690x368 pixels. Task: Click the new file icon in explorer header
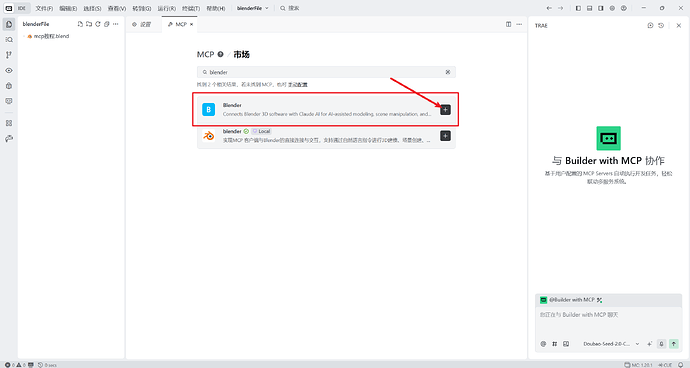pos(80,24)
